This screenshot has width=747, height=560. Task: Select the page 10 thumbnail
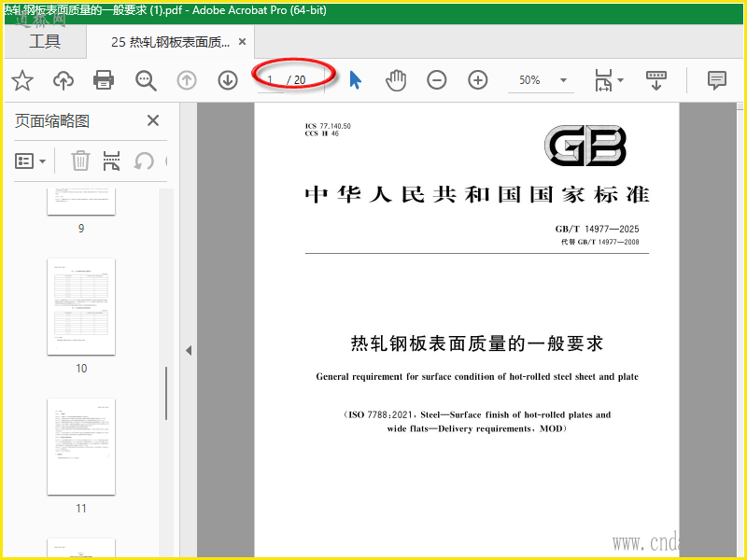click(81, 306)
